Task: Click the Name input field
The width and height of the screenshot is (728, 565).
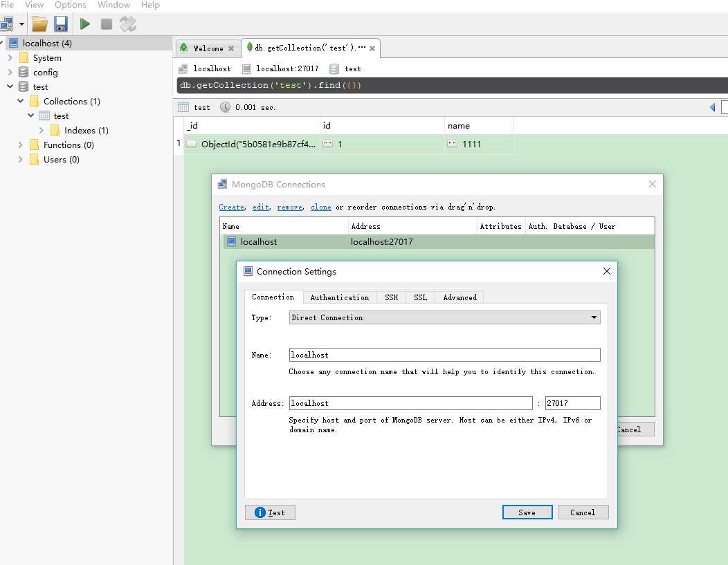Action: [444, 355]
